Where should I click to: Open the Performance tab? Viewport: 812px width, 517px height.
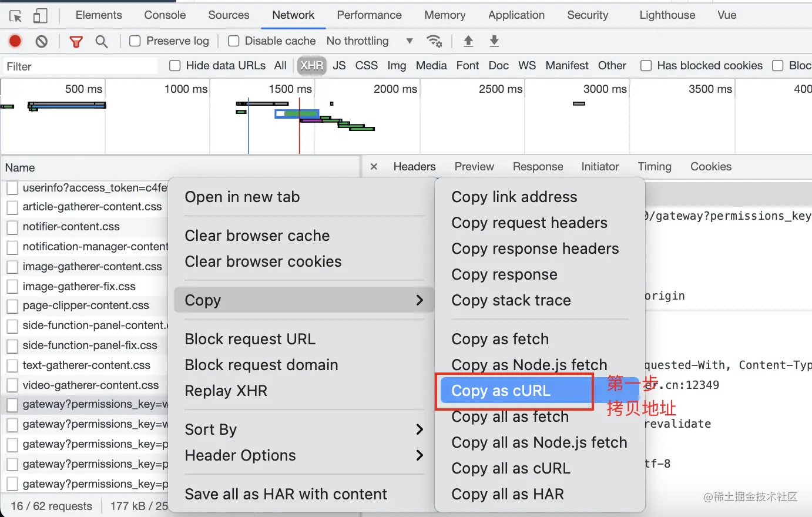coord(370,15)
